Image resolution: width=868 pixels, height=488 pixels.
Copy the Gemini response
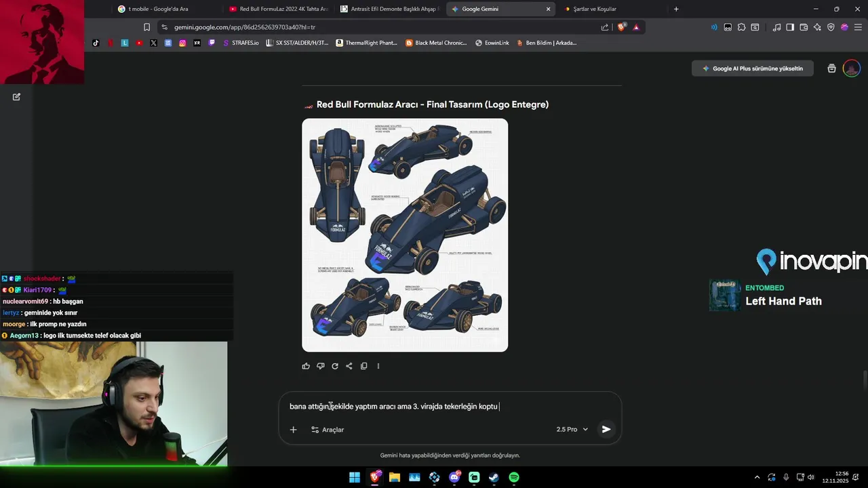(x=364, y=366)
